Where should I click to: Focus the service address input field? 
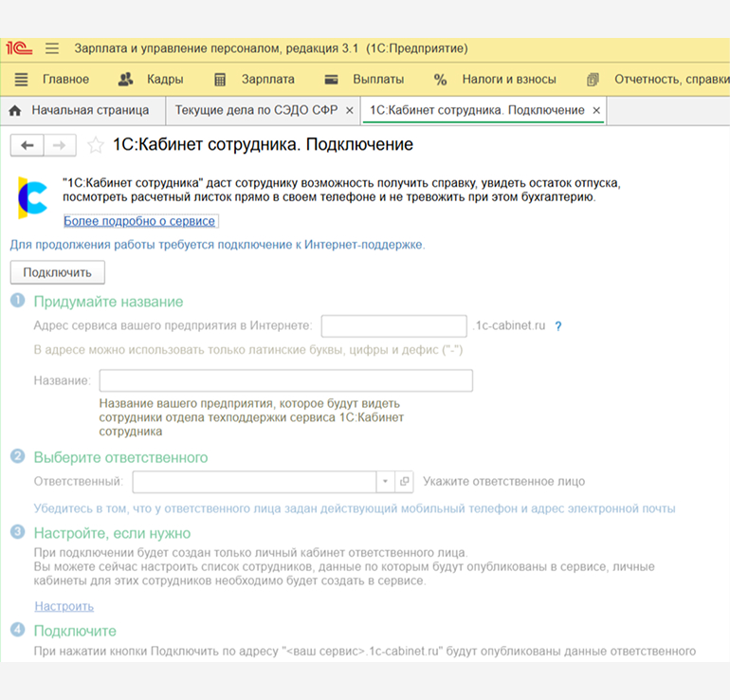coord(393,326)
